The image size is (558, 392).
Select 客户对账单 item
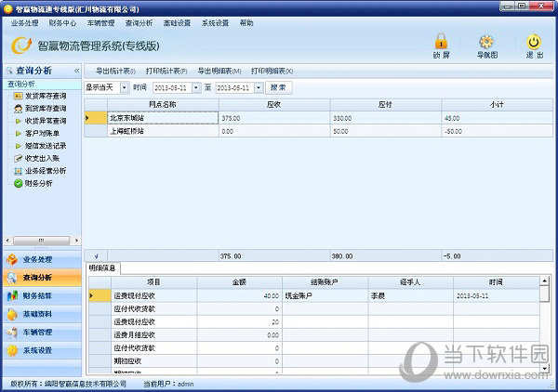pyautogui.click(x=42, y=133)
